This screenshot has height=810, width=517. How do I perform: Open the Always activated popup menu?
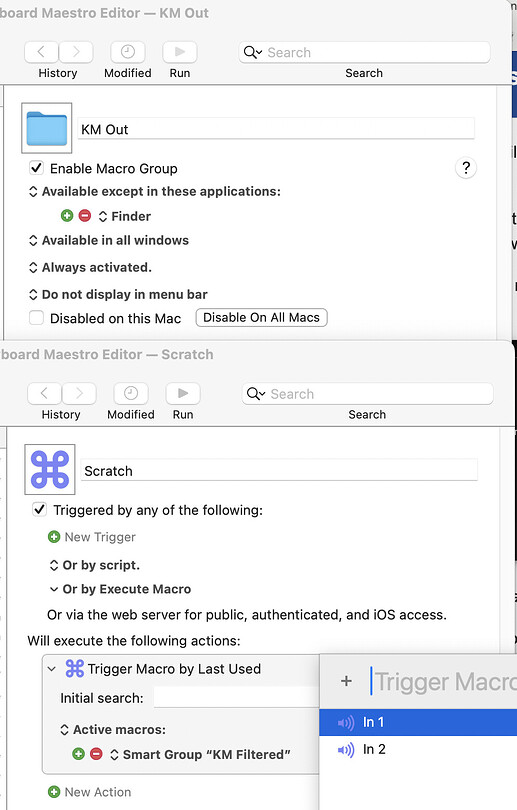coord(90,268)
